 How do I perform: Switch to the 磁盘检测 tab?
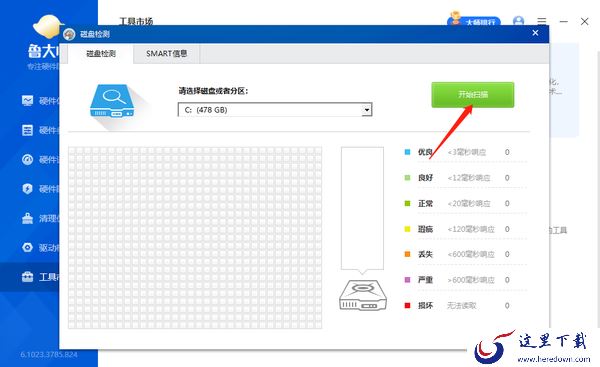[x=101, y=54]
